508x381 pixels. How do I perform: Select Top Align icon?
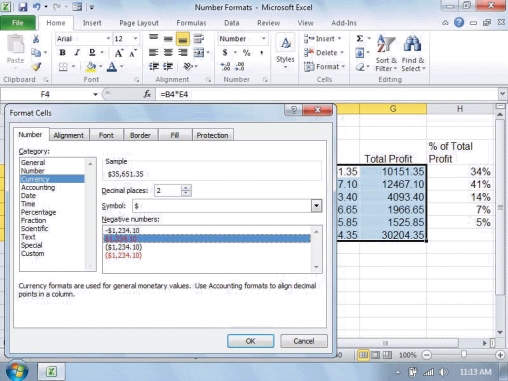(x=154, y=38)
